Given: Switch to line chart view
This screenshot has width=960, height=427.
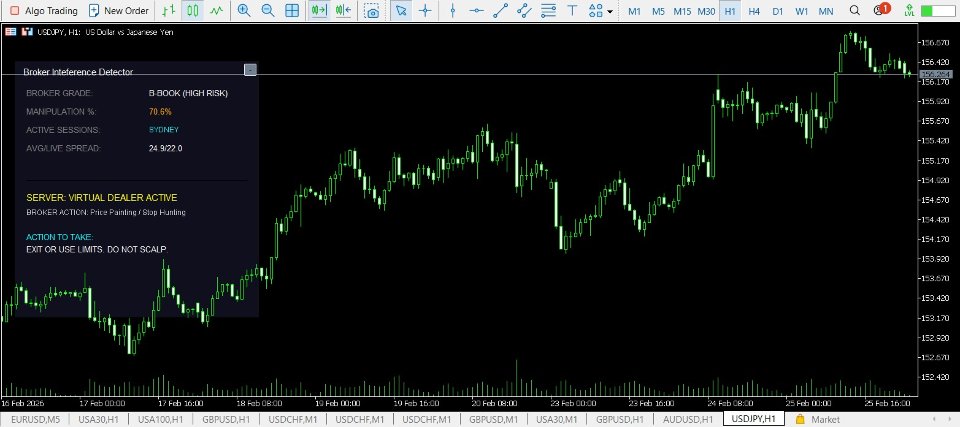Looking at the screenshot, I should (x=216, y=10).
